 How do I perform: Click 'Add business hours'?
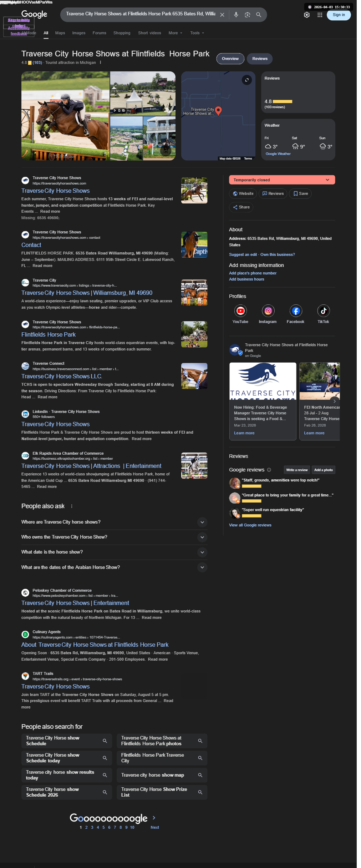pyautogui.click(x=246, y=279)
